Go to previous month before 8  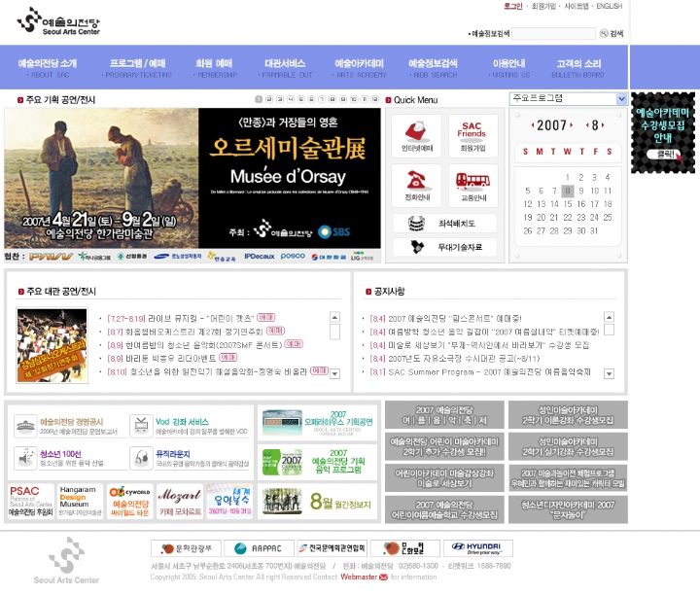coord(587,125)
